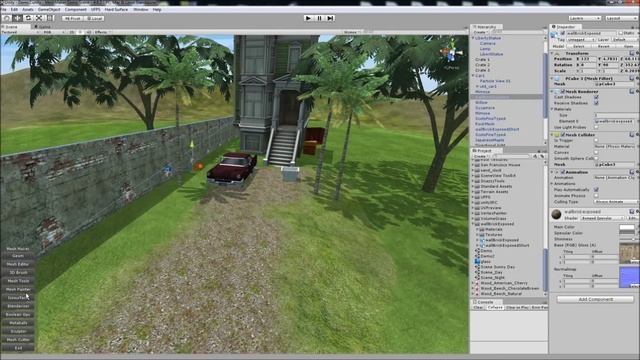This screenshot has width=640, height=360.
Task: Collapse the wallBrickExposed folder in Project
Action: 473,224
